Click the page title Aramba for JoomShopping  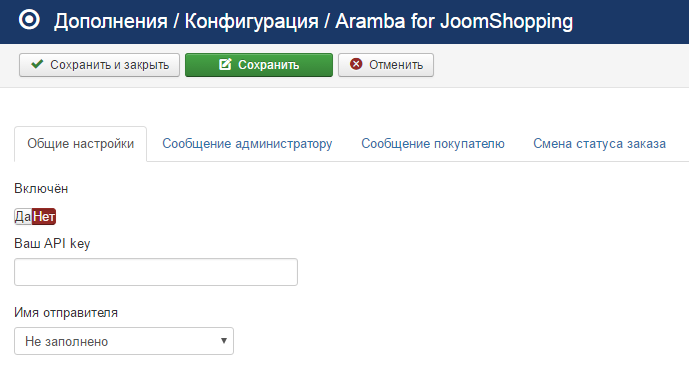point(454,21)
